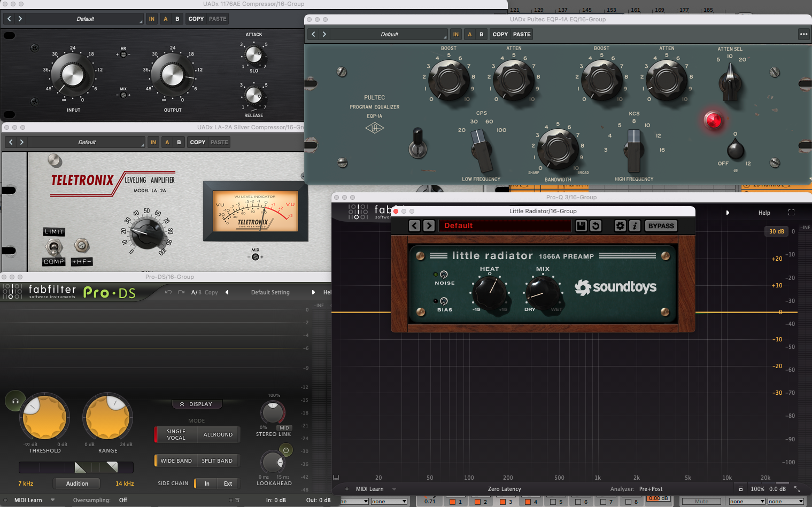Click the Pre+Post analyzer setting in Pro-Q 3
Image resolution: width=812 pixels, height=507 pixels.
click(x=651, y=489)
